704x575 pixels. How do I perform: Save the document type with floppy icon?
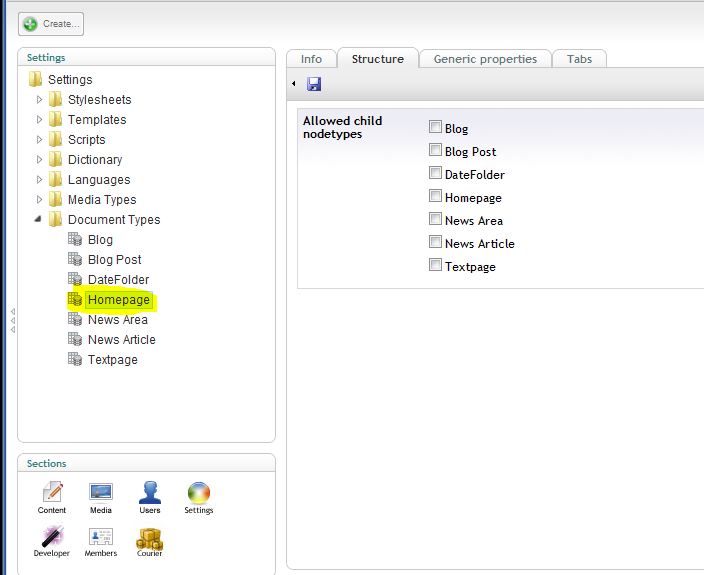pos(314,83)
